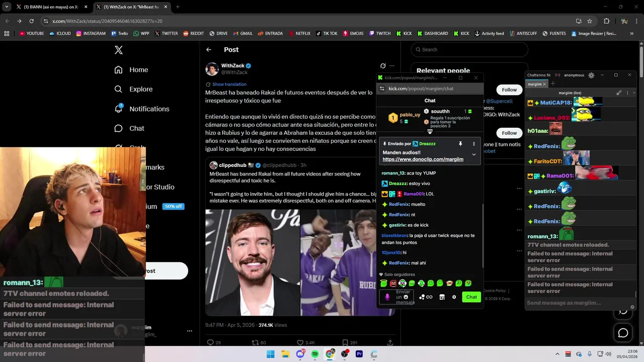Image resolution: width=644 pixels, height=362 pixels.
Task: Reload the browser page
Action: pyautogui.click(x=31, y=21)
